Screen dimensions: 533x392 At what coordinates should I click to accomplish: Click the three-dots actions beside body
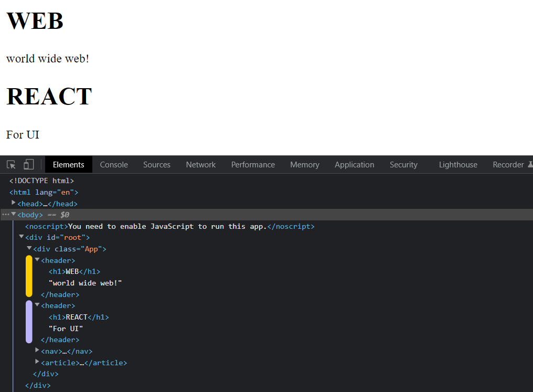(x=6, y=215)
